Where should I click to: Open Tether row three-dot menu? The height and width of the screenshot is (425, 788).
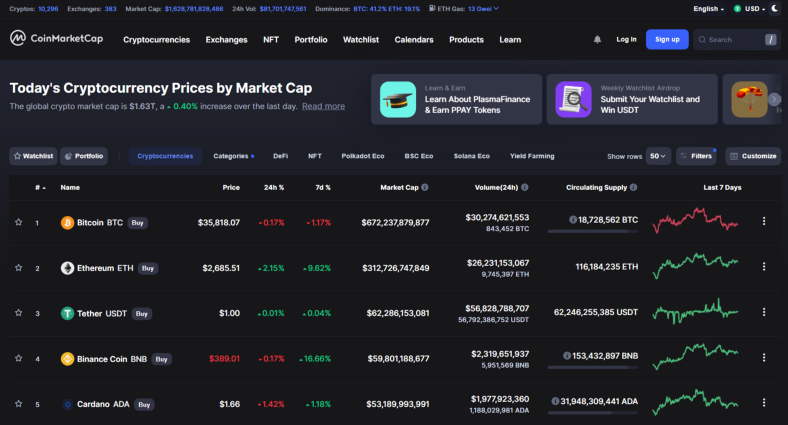764,312
